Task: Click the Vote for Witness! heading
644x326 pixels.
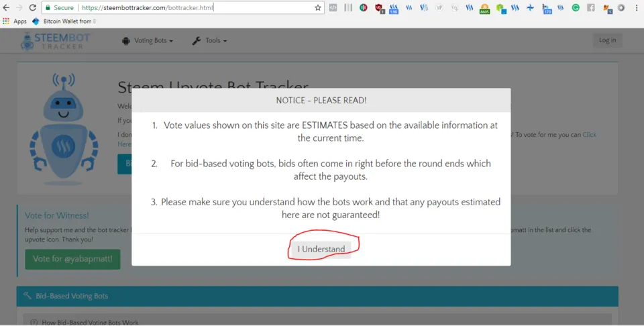Action: (56, 215)
